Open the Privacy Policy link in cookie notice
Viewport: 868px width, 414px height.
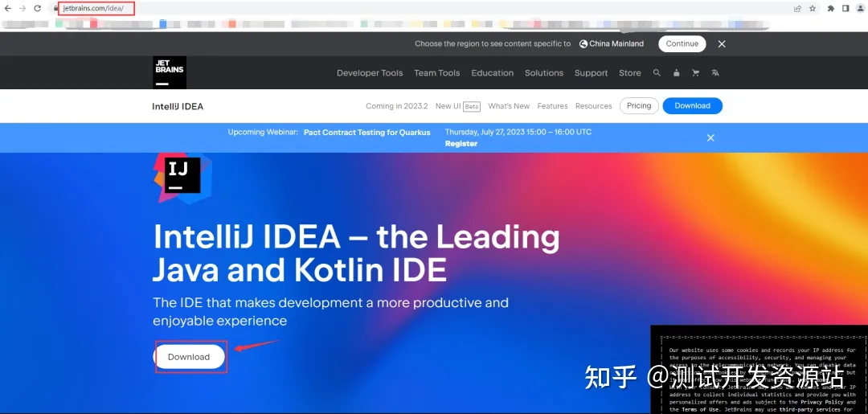(822, 402)
